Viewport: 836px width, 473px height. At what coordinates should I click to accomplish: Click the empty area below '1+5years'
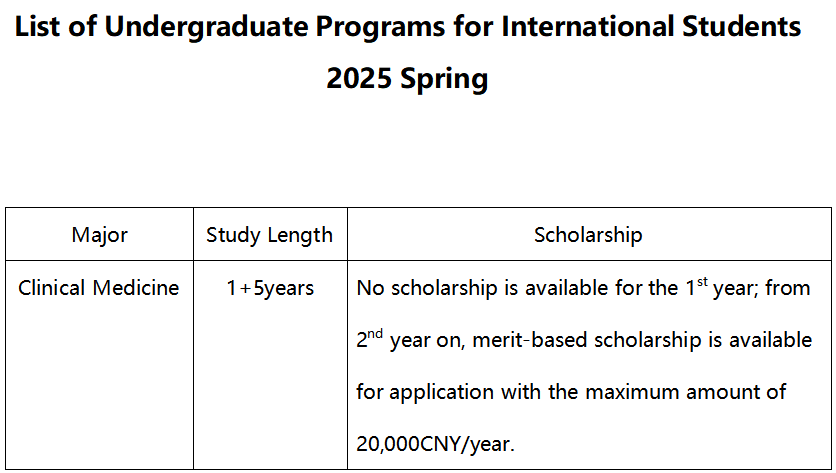pyautogui.click(x=270, y=384)
